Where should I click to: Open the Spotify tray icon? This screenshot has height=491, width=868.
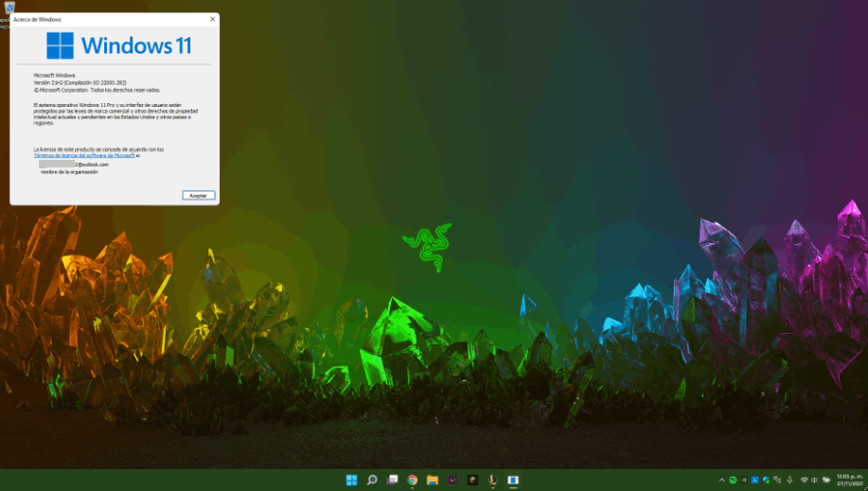(733, 480)
